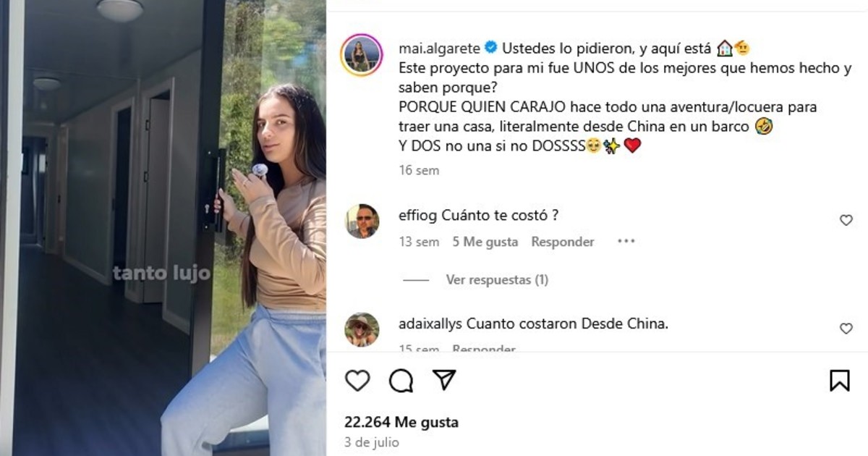The height and width of the screenshot is (456, 868).
Task: Click the mai.algarete username link
Action: pos(439,48)
